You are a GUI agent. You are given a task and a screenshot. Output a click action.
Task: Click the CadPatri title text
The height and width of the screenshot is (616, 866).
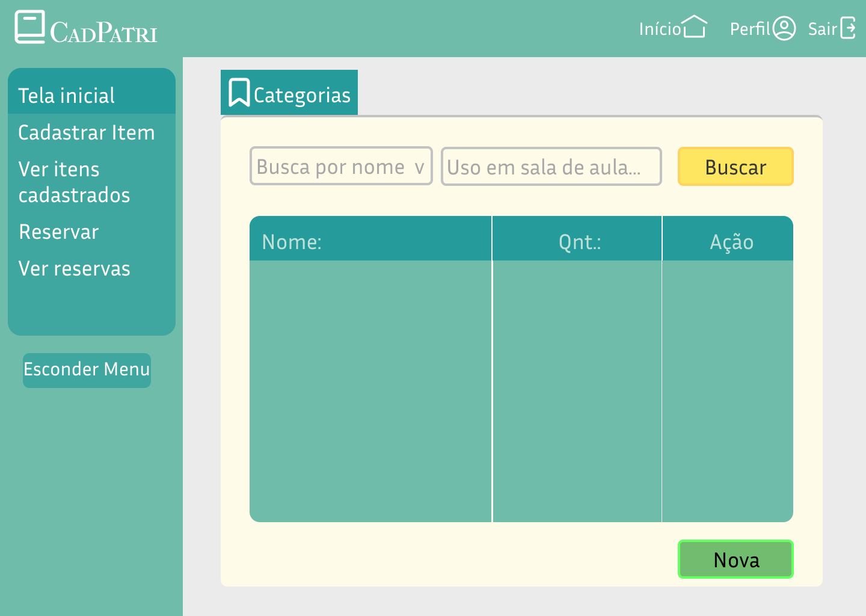(x=103, y=32)
